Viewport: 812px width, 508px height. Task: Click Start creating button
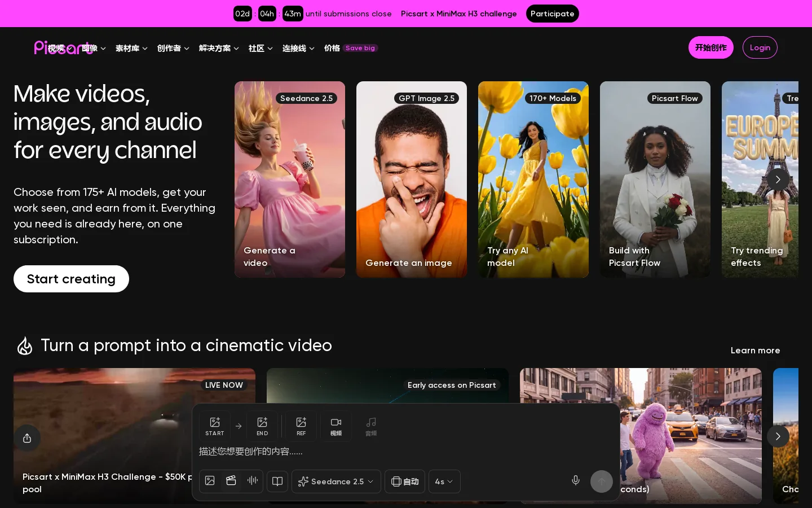pyautogui.click(x=71, y=279)
